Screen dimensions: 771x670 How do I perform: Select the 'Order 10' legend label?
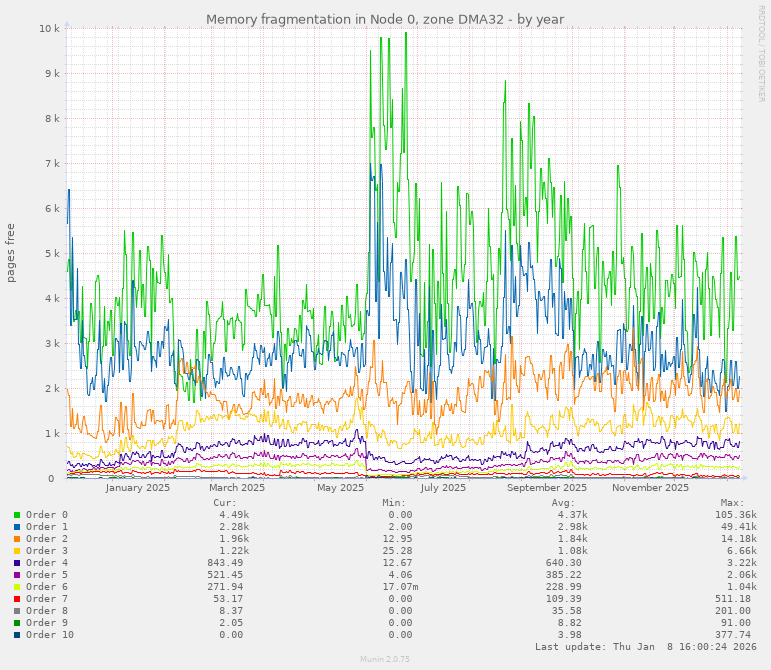(50, 635)
